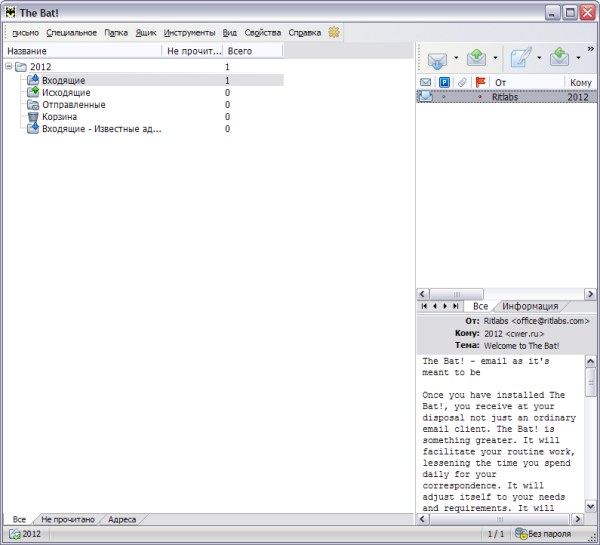Screen dimensions: 600x545
Task: Click the gear icon in menu bar
Action: [334, 32]
